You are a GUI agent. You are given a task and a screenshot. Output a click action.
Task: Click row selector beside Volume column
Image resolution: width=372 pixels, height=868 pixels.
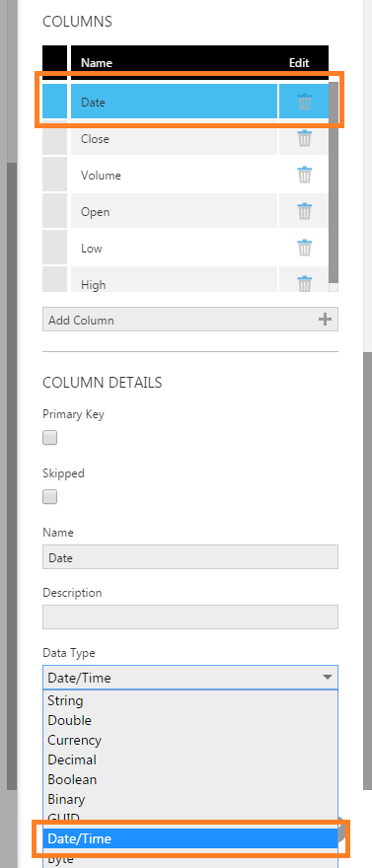55,175
